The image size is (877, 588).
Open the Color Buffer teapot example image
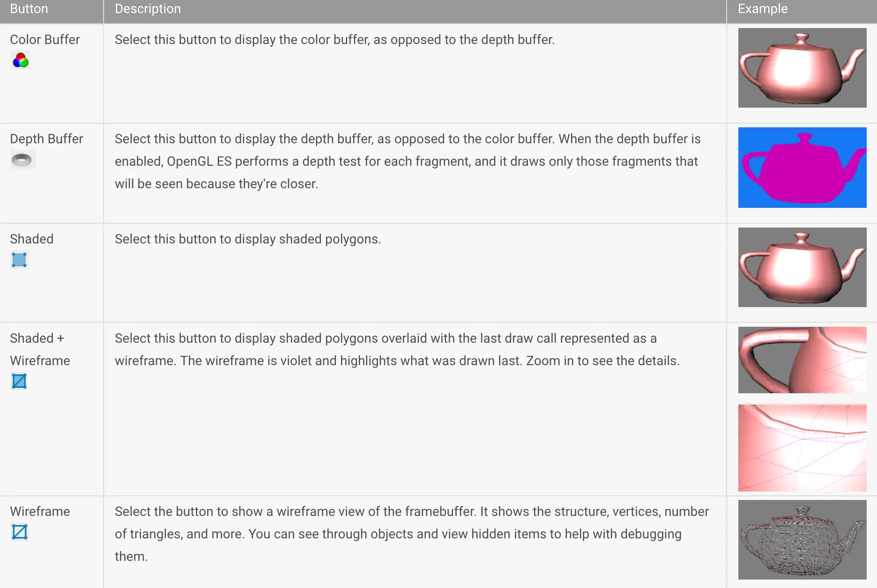tap(802, 68)
